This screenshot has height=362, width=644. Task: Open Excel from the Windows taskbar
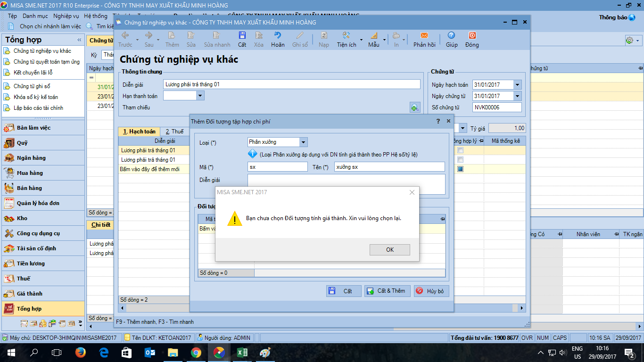click(242, 352)
